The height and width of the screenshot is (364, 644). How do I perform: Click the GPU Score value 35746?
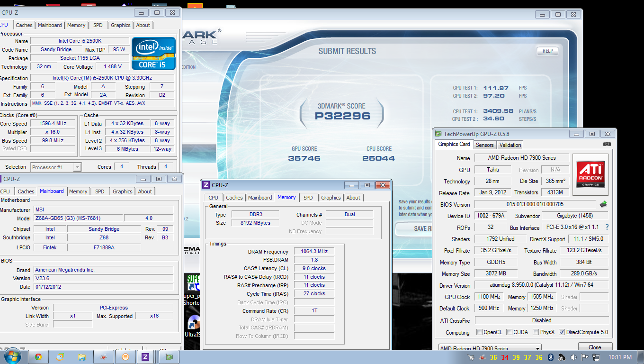(304, 158)
